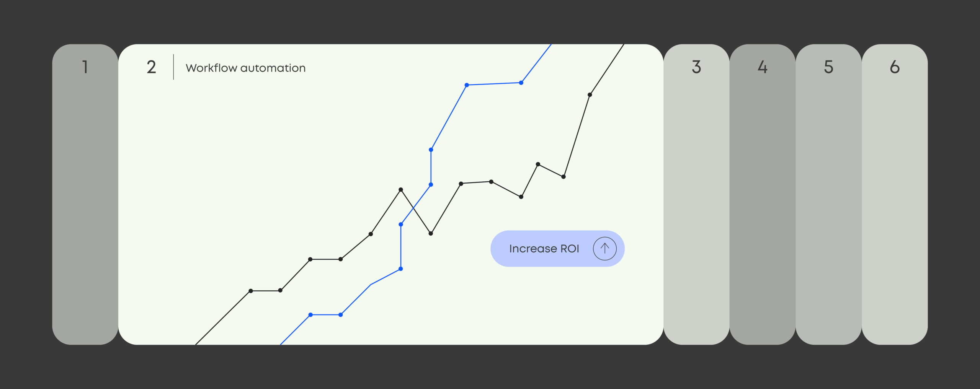Viewport: 980px width, 389px height.
Task: Click the blue point where the lower vertical blue segment ends at the bottom
Action: pyautogui.click(x=401, y=269)
